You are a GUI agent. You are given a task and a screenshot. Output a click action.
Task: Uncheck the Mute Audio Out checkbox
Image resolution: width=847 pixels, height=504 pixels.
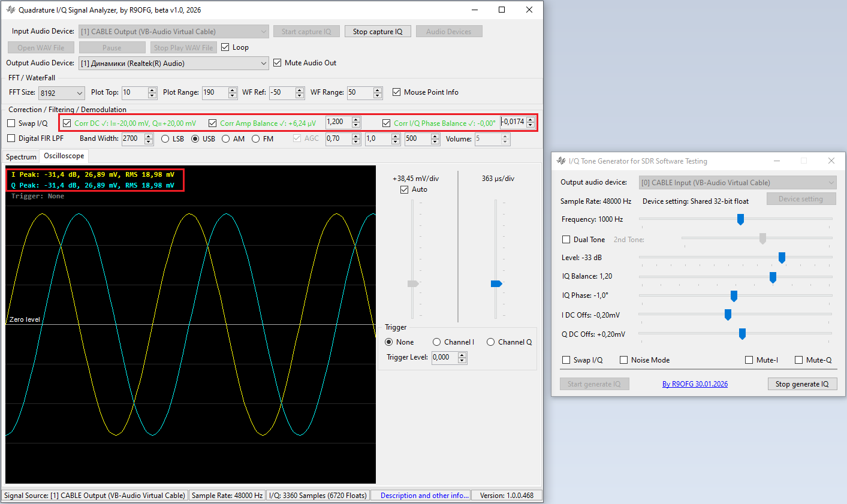pos(278,63)
